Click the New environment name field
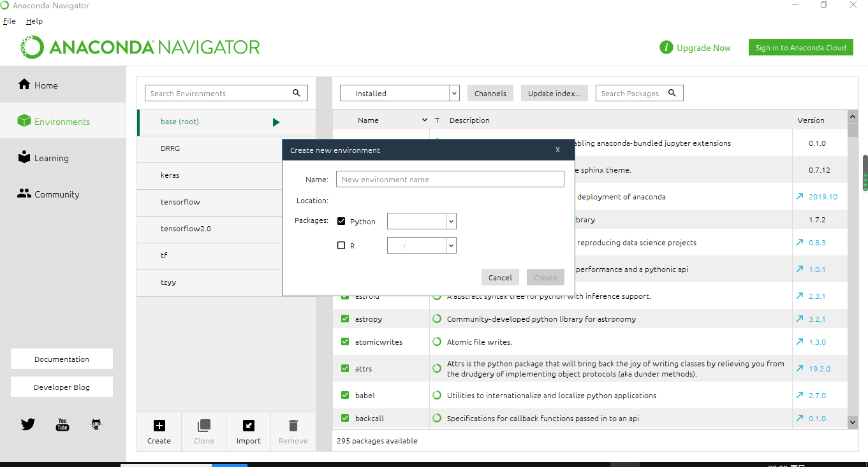The width and height of the screenshot is (868, 467). pyautogui.click(x=450, y=179)
